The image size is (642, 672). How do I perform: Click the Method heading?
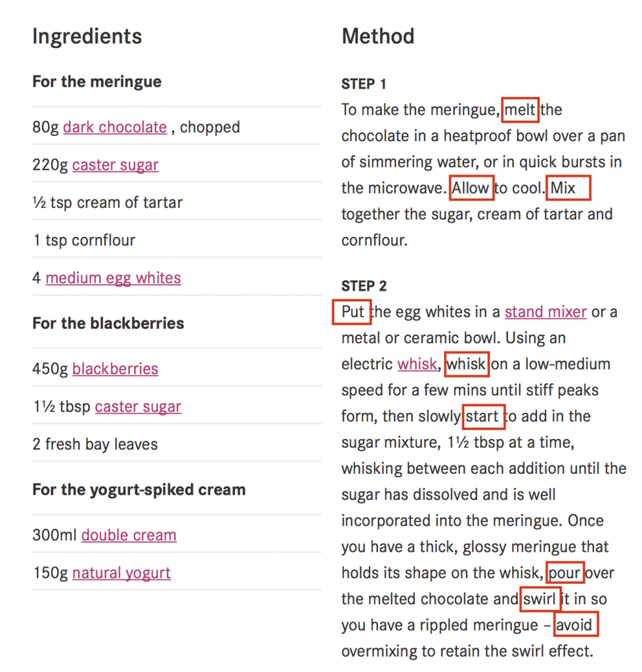(x=378, y=36)
